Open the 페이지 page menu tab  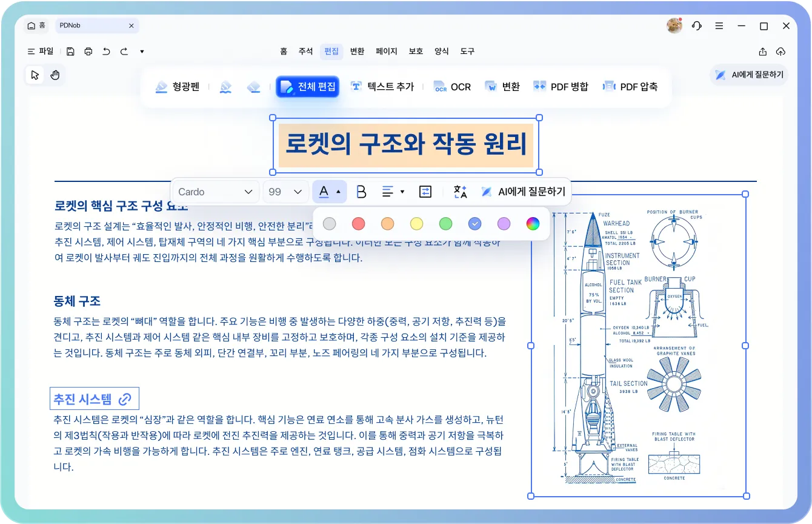pyautogui.click(x=387, y=52)
